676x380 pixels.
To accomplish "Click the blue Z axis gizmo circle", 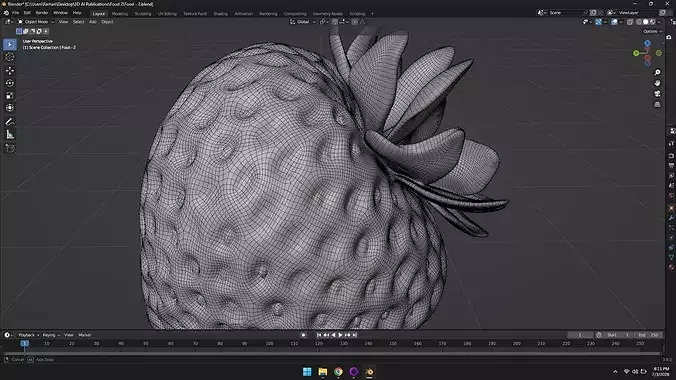I will pyautogui.click(x=647, y=43).
